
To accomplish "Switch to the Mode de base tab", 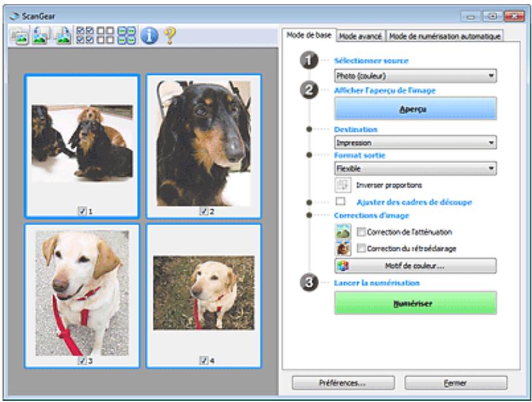I will 309,35.
